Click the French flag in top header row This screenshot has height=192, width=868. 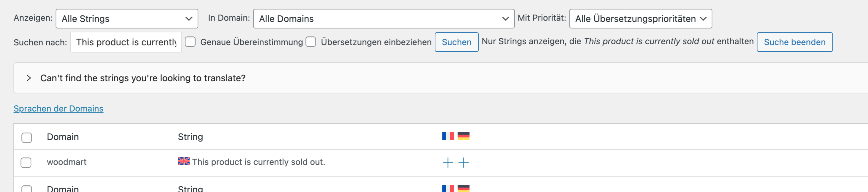[x=448, y=136]
